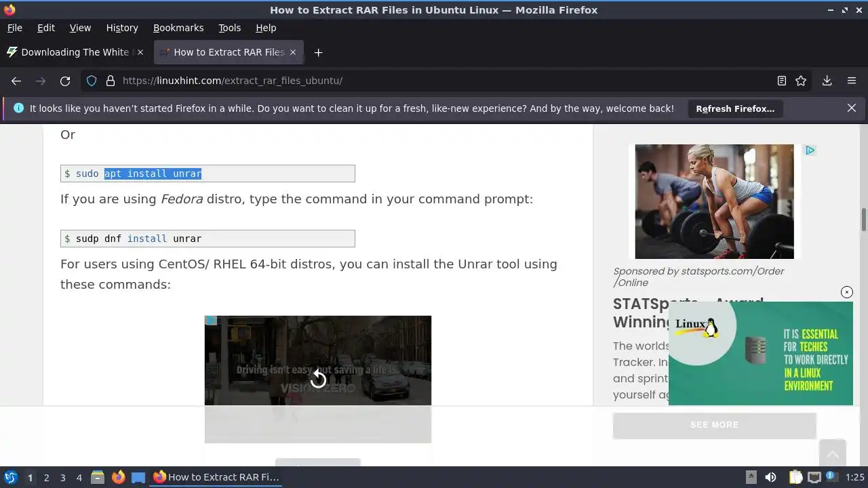Bookmark this page with the star
This screenshot has width=868, height=488.
tap(801, 81)
